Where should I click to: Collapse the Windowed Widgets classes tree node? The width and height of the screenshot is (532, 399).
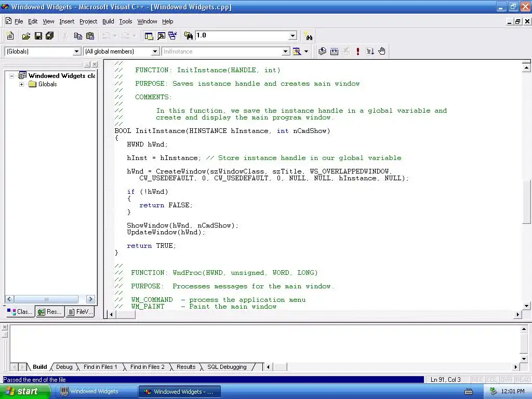point(11,76)
